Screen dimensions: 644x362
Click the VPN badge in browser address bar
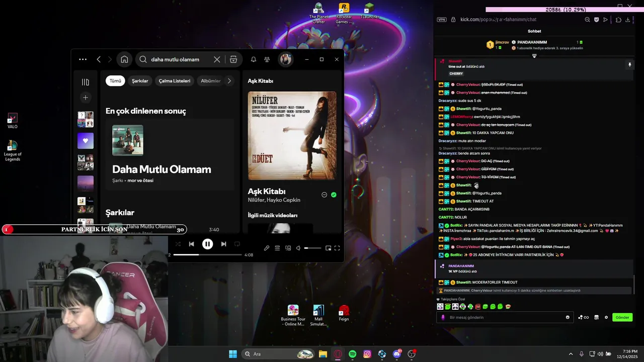(x=442, y=20)
